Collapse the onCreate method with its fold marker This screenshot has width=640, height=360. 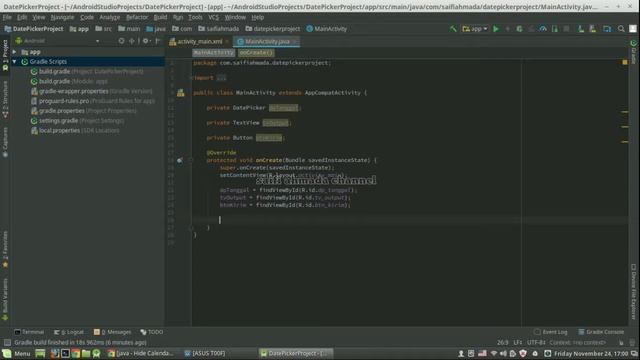[x=190, y=160]
